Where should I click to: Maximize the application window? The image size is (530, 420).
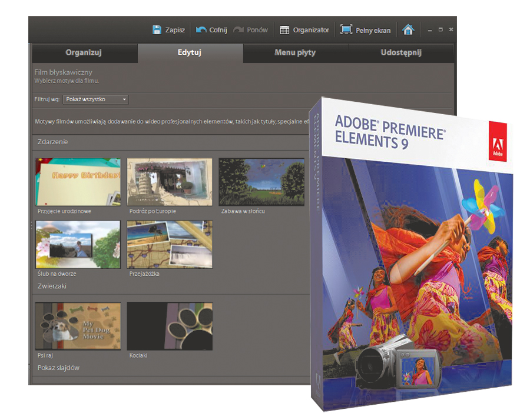(x=440, y=30)
